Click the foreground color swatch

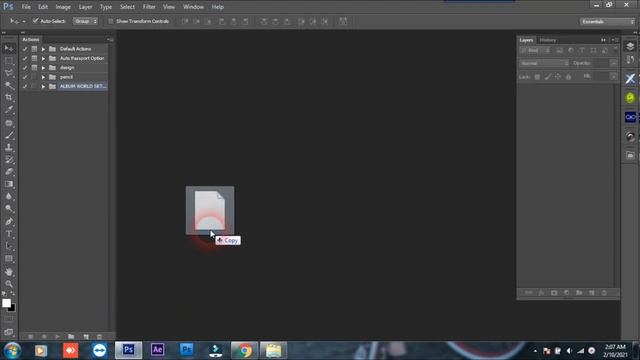pos(6,303)
